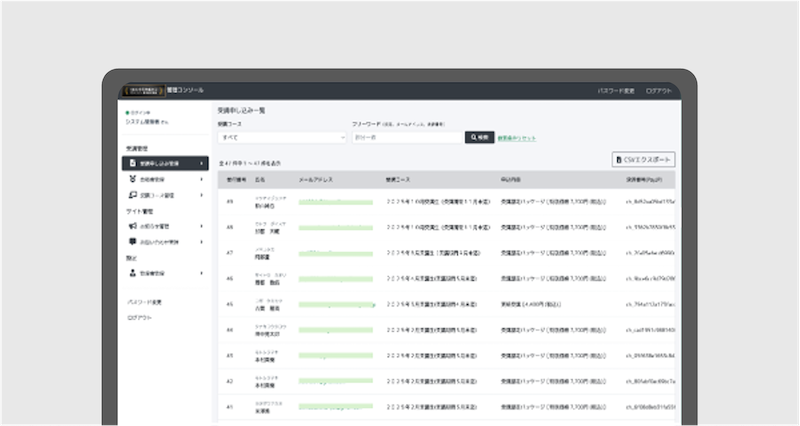
Task: Click the course management icon in sidebar
Action: pos(133,195)
